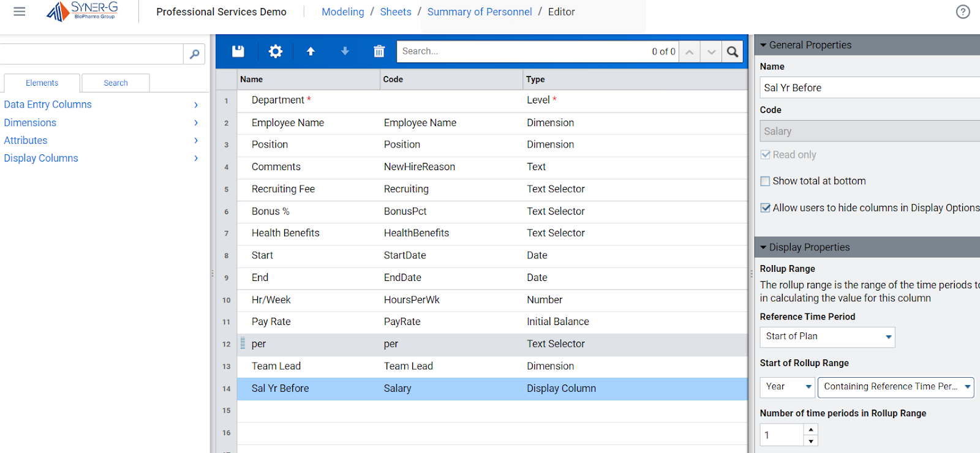Move the selected row down with the arrow
The height and width of the screenshot is (453, 980).
click(345, 51)
